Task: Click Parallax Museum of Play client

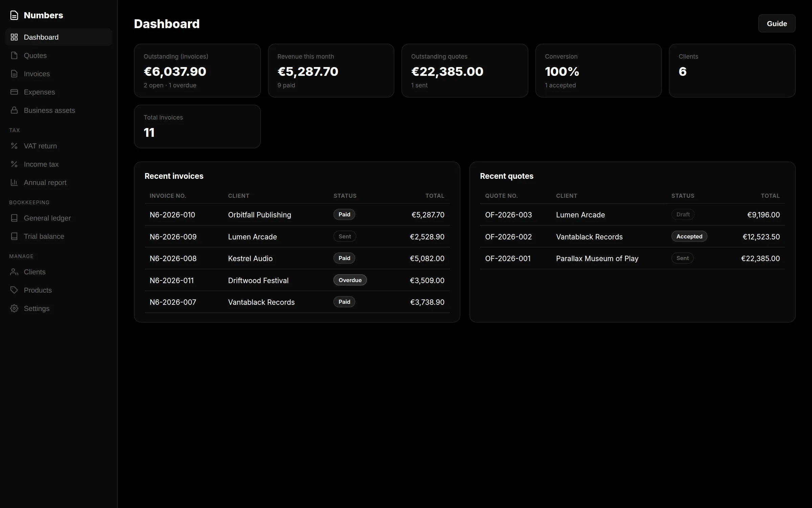Action: (x=597, y=258)
